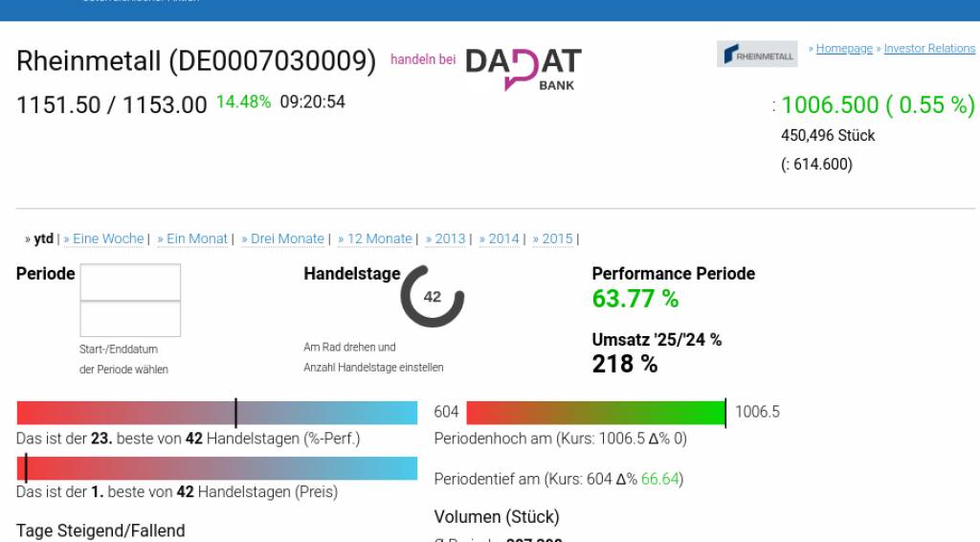Viewport: 980px width, 542px height.
Task: Click the Rheinmetall company logo
Action: (x=757, y=55)
